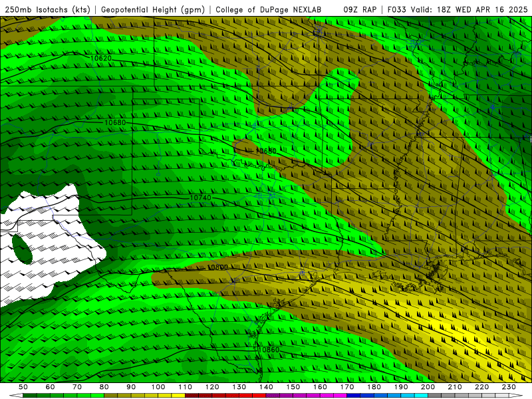This screenshot has height=399, width=532.
Task: Click the dark green oval inside the white area
Action: (x=23, y=249)
